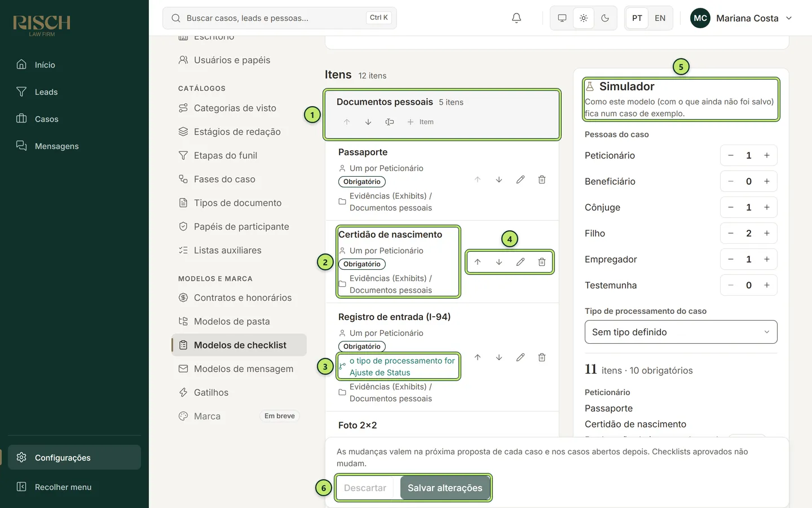The image size is (812, 508).
Task: Delete Registro de entrada (I-94) item
Action: pos(542,357)
